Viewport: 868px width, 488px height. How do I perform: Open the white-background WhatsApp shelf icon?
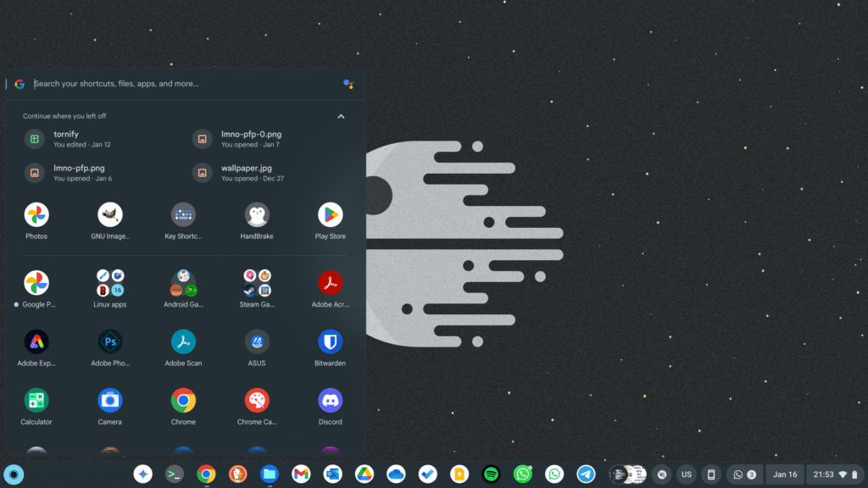tap(554, 474)
